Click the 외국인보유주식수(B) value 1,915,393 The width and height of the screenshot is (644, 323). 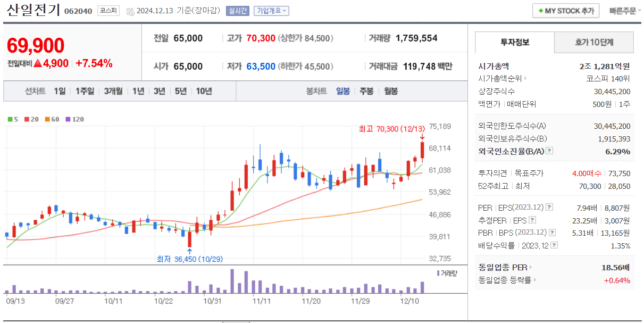[x=614, y=138]
